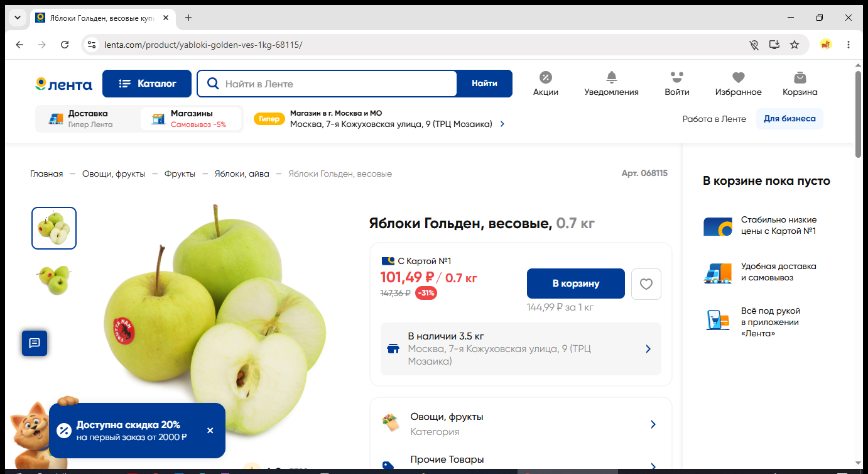Click the browser back arrow
868x474 pixels.
pyautogui.click(x=19, y=45)
